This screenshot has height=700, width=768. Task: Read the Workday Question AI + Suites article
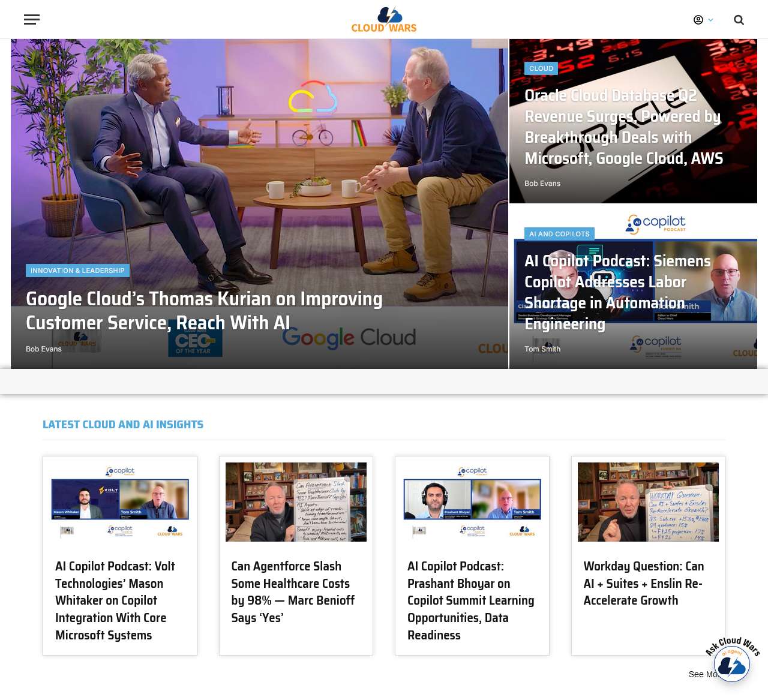tap(644, 583)
